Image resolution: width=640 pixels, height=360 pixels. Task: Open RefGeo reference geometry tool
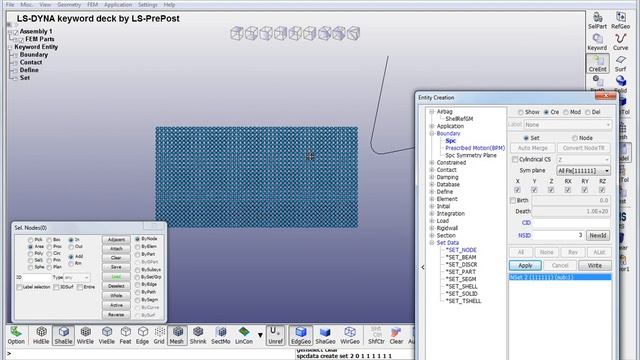620,20
